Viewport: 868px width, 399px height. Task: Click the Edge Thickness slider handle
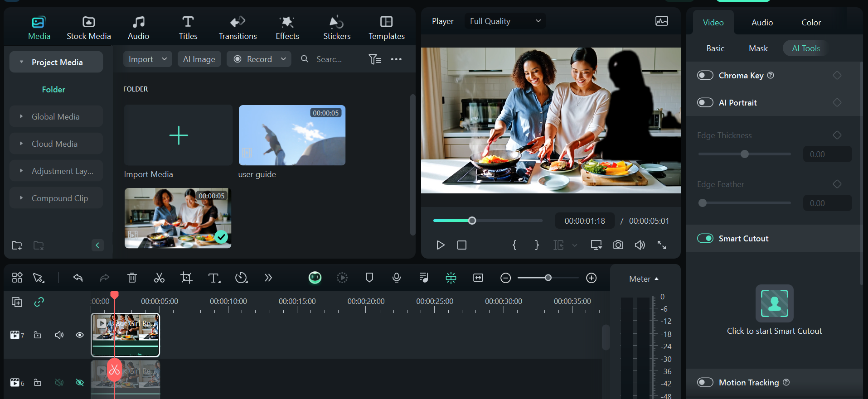click(744, 154)
